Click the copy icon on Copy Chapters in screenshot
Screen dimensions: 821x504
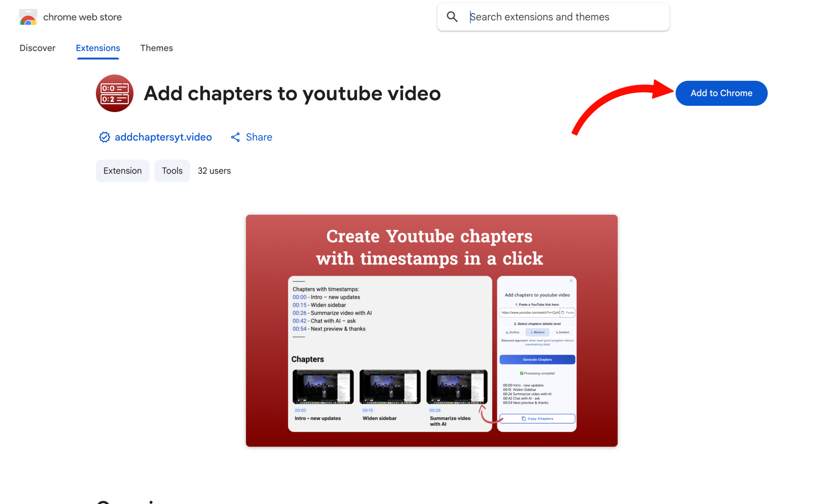[524, 419]
